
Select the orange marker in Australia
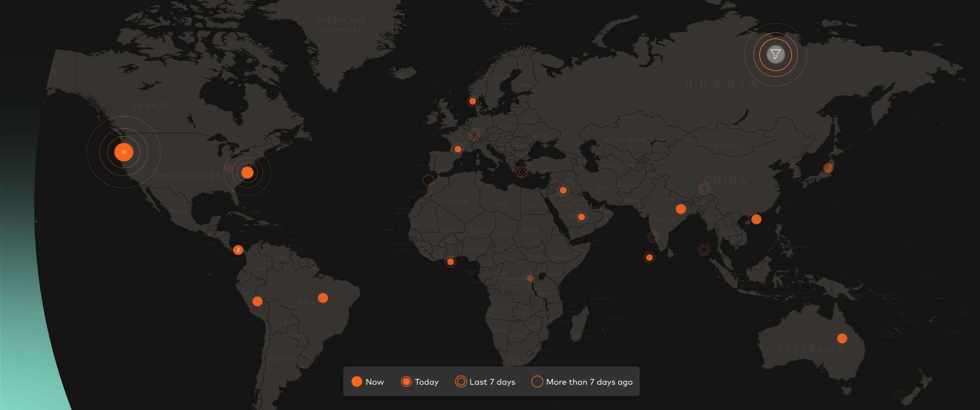pos(842,338)
